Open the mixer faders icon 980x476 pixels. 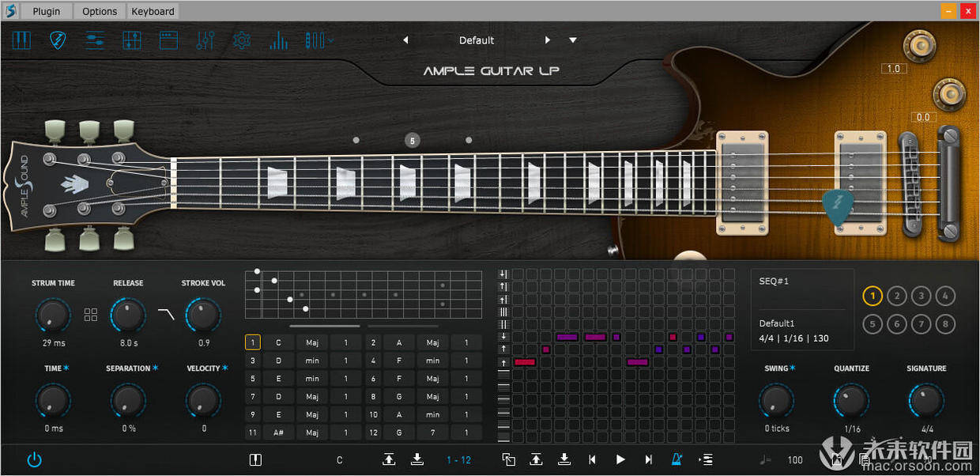[132, 40]
